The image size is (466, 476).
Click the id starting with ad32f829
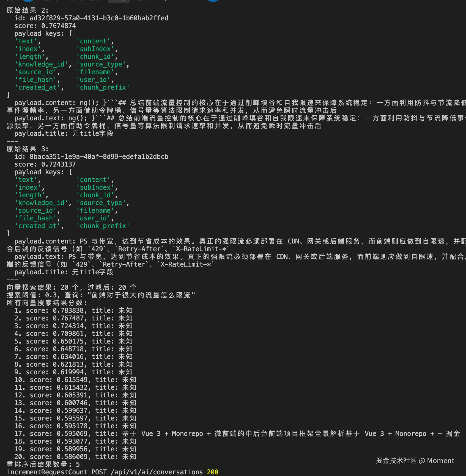(99, 18)
